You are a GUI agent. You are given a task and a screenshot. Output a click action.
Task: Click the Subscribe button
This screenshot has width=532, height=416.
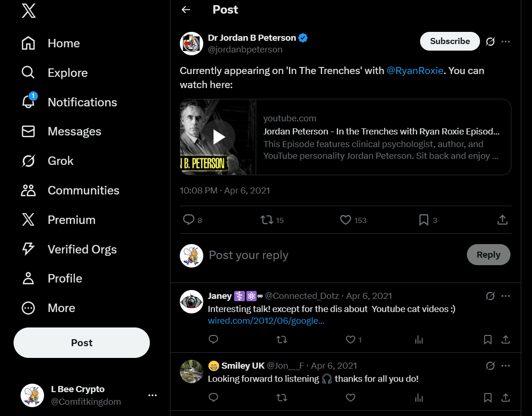[450, 41]
